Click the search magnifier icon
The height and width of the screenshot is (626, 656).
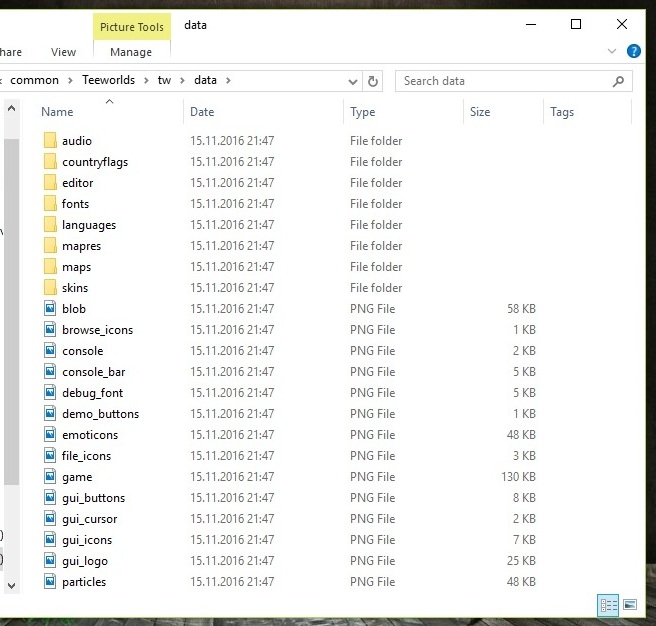pos(619,81)
